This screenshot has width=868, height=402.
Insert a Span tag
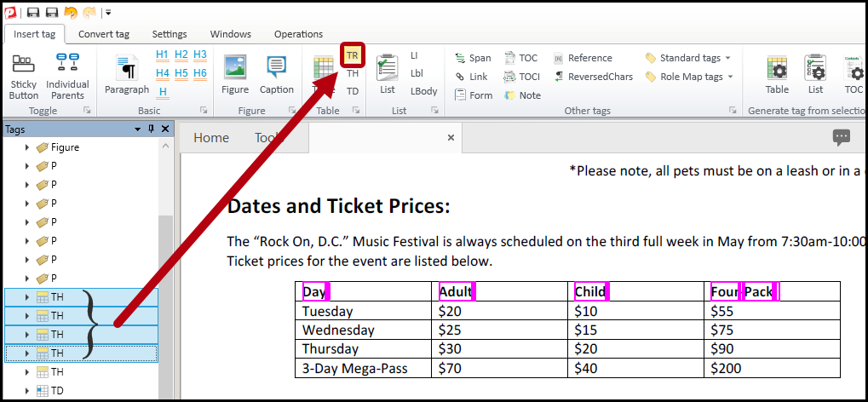473,58
